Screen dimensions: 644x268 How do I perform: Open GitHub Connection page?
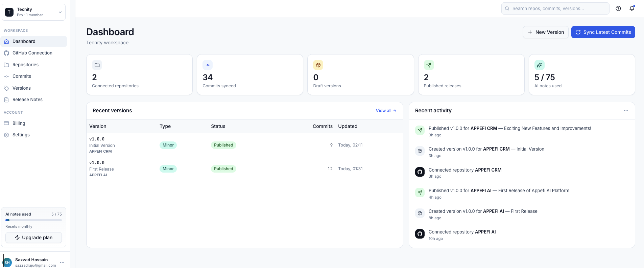point(34,53)
